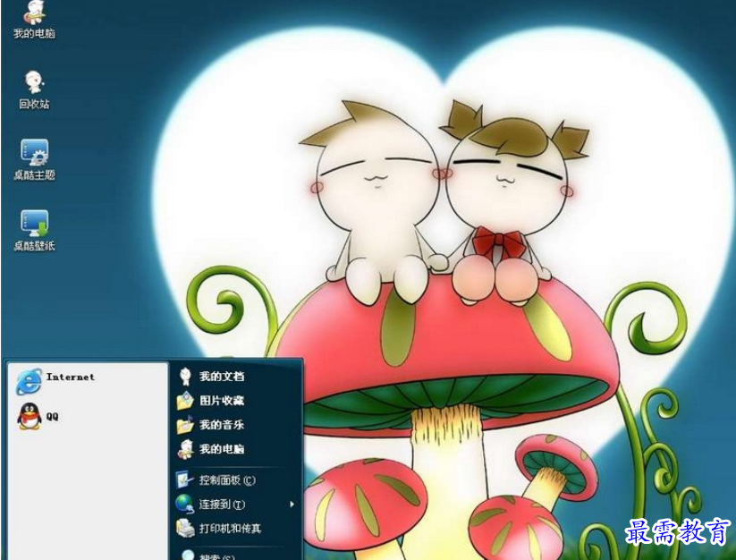The width and height of the screenshot is (736, 560).
Task: Select 我的音乐 in the start menu
Action: coord(222,425)
